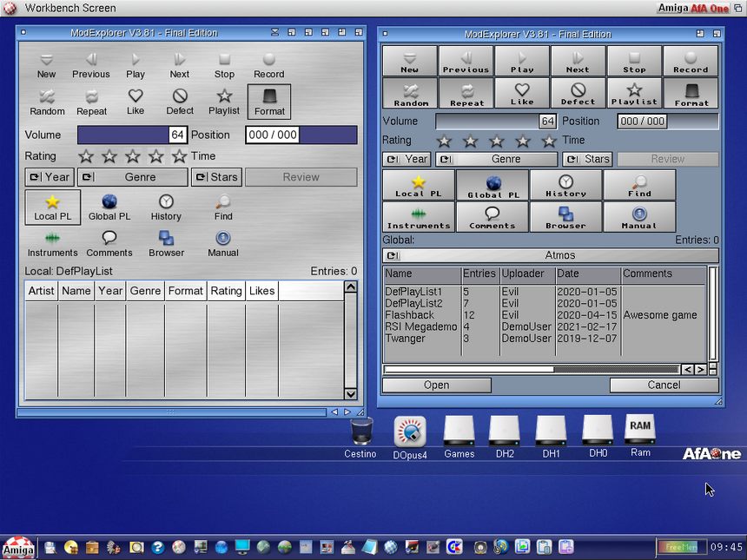The height and width of the screenshot is (560, 747).
Task: Click Manual icon in the gray-skinned window
Action: coord(223,242)
